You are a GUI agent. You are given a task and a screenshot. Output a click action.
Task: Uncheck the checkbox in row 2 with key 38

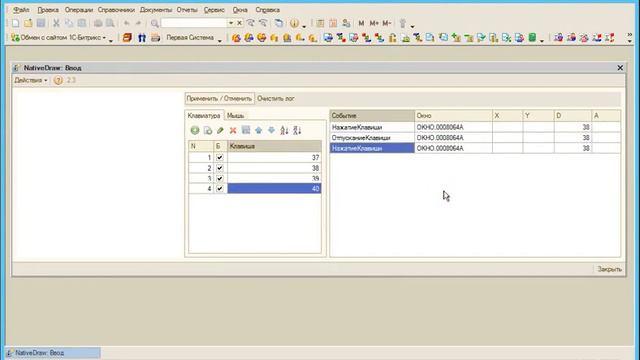point(220,168)
